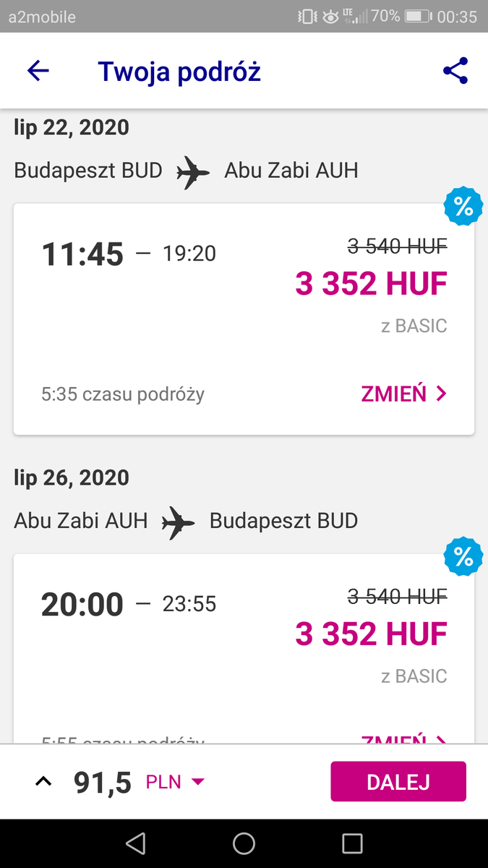The height and width of the screenshot is (868, 488).
Task: Click airplane icon between Budapeszt and Abu Zabi
Action: click(193, 171)
